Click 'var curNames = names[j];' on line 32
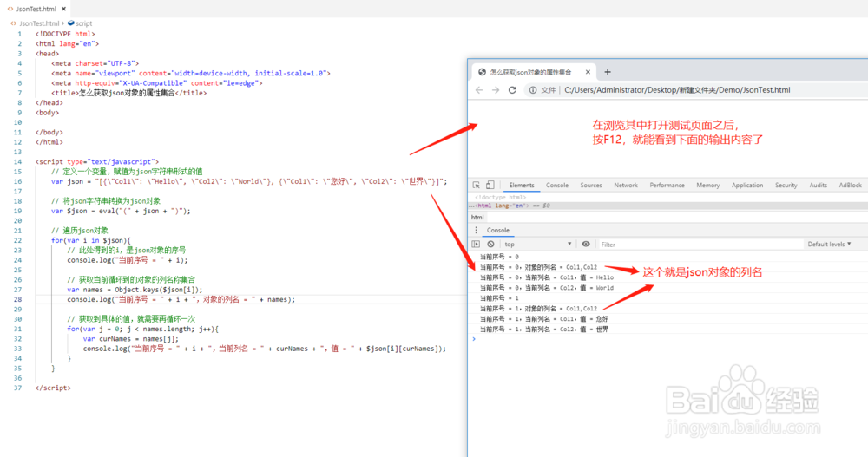The image size is (868, 457). (x=131, y=338)
